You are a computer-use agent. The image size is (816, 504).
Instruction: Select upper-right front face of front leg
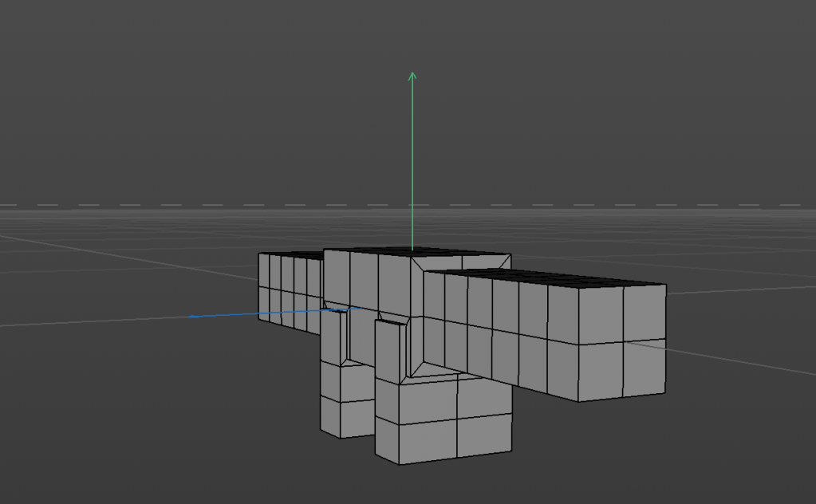click(x=483, y=397)
